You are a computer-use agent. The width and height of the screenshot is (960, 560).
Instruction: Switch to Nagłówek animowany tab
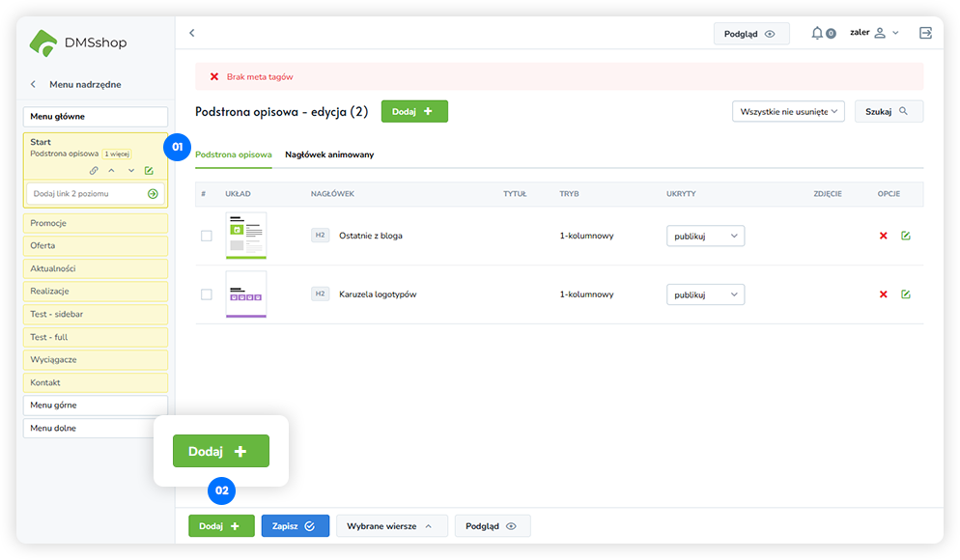329,154
